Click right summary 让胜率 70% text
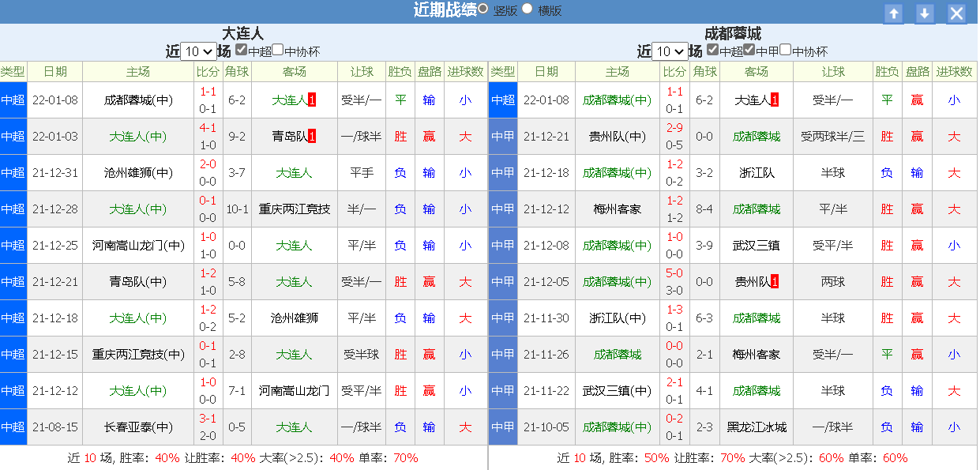980x470 pixels. [x=732, y=458]
